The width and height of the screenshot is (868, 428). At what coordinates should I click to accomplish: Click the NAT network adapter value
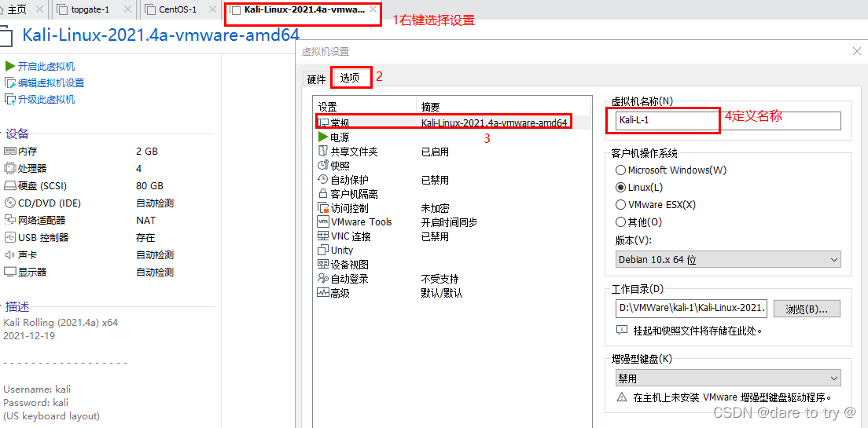click(145, 220)
